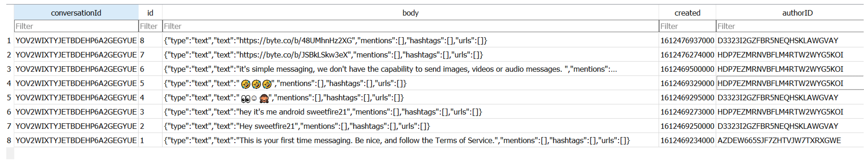This screenshot has height=162, width=868.
Task: Click body cell about simple messaging
Action: coord(390,69)
